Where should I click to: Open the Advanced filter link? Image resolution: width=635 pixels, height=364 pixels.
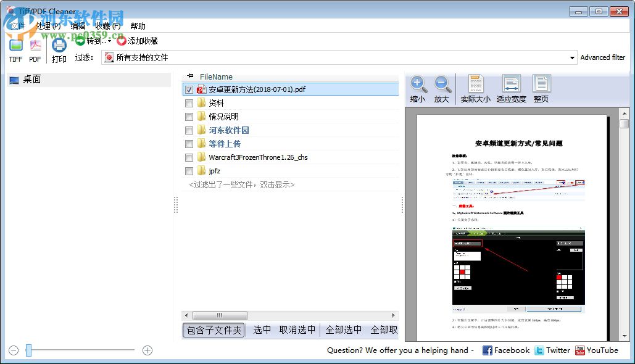(602, 57)
